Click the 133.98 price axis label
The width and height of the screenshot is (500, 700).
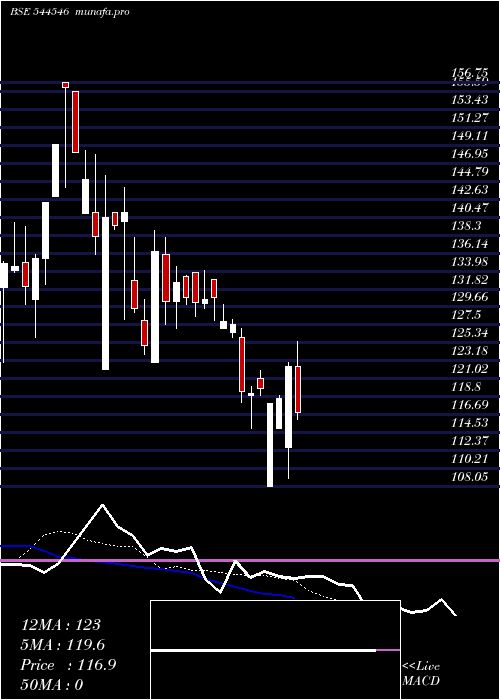[x=470, y=261]
